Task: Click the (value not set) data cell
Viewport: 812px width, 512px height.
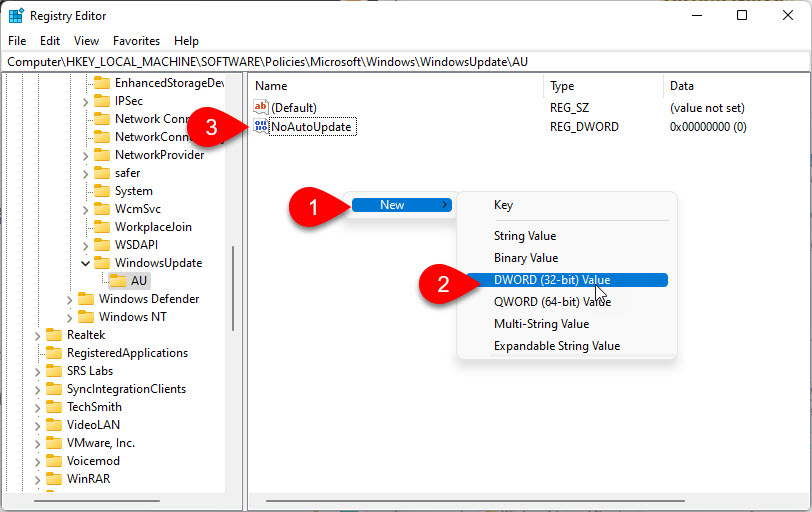Action: point(707,108)
